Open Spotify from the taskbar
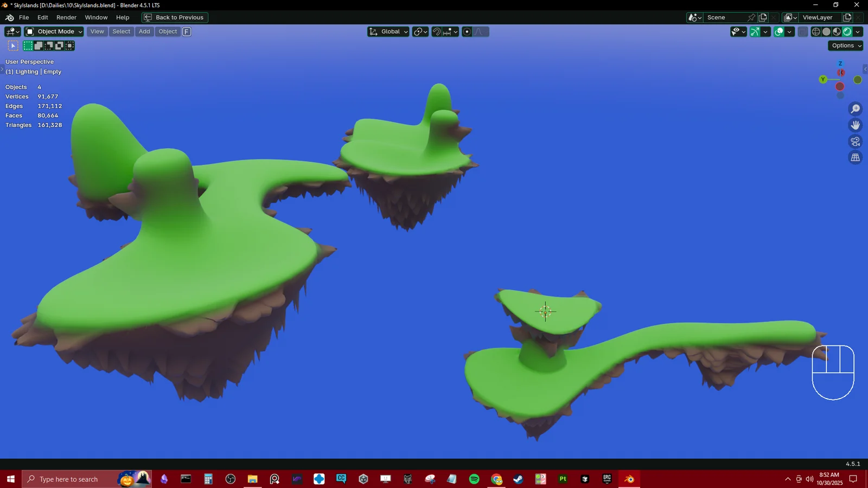Viewport: 868px width, 488px height. click(473, 479)
